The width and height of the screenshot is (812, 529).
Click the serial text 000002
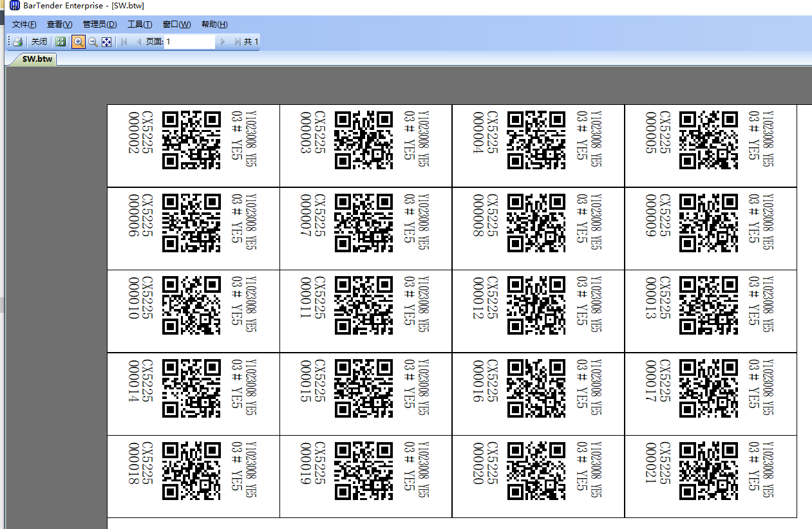(134, 133)
